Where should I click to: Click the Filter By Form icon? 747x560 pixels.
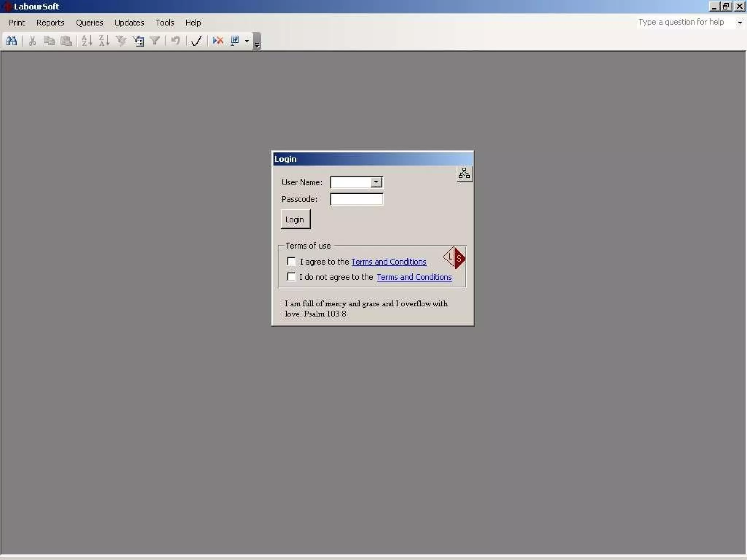point(138,40)
